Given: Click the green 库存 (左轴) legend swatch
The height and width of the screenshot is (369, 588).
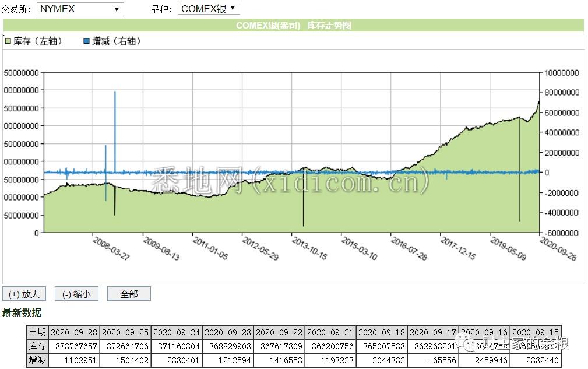Looking at the screenshot, I should coord(8,41).
